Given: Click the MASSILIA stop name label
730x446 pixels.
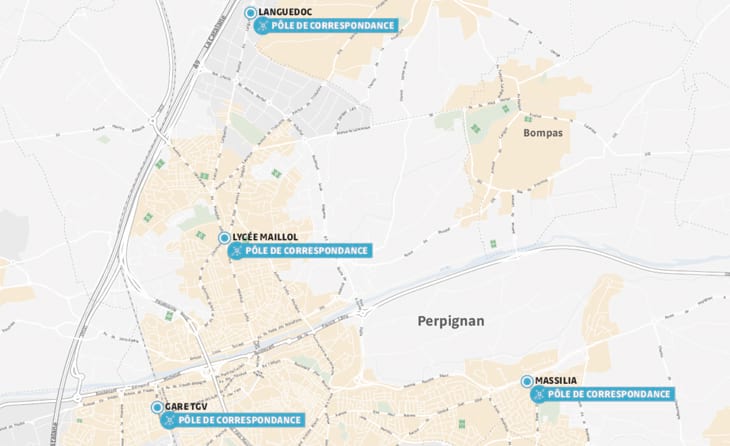Looking at the screenshot, I should tap(556, 380).
